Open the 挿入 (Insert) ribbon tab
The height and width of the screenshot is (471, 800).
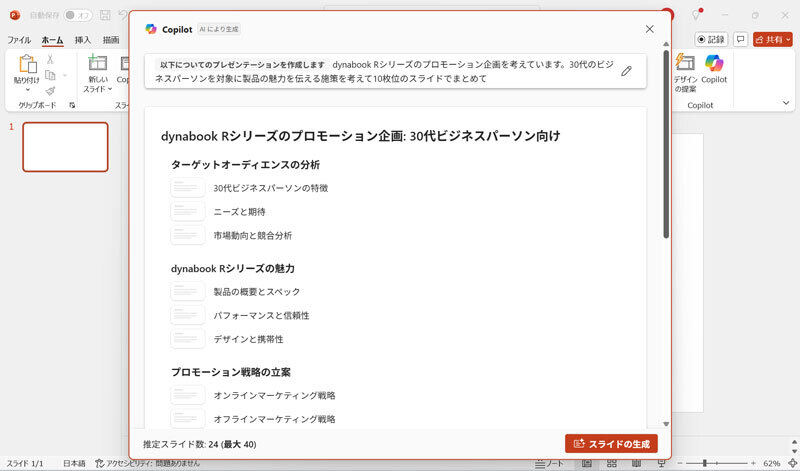83,40
